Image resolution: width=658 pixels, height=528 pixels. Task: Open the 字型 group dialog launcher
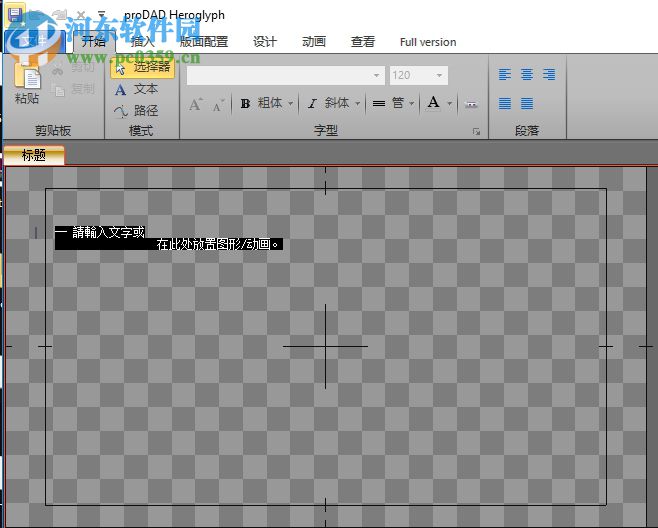(x=476, y=132)
